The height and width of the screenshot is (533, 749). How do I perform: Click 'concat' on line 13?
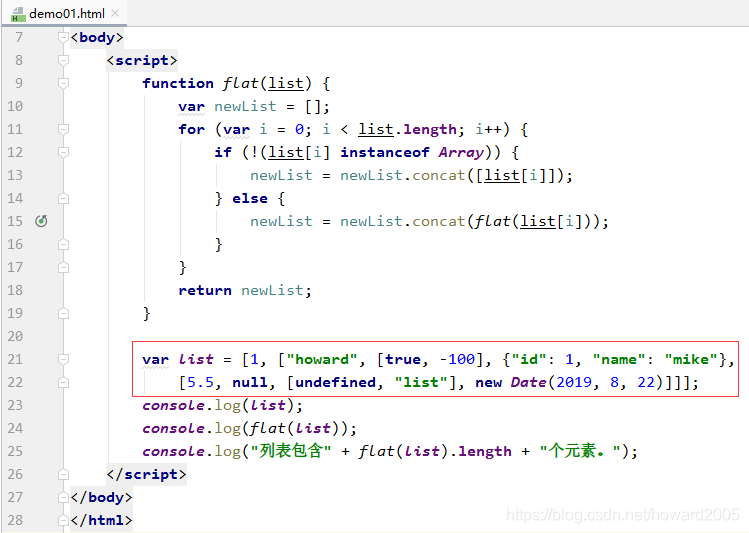point(439,175)
